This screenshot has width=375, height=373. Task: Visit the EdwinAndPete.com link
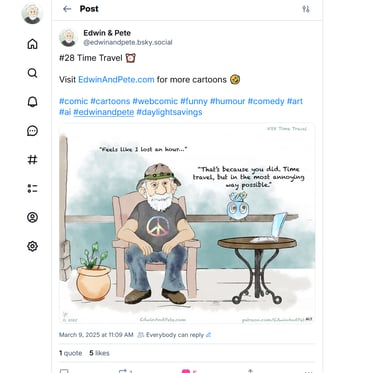point(116,80)
